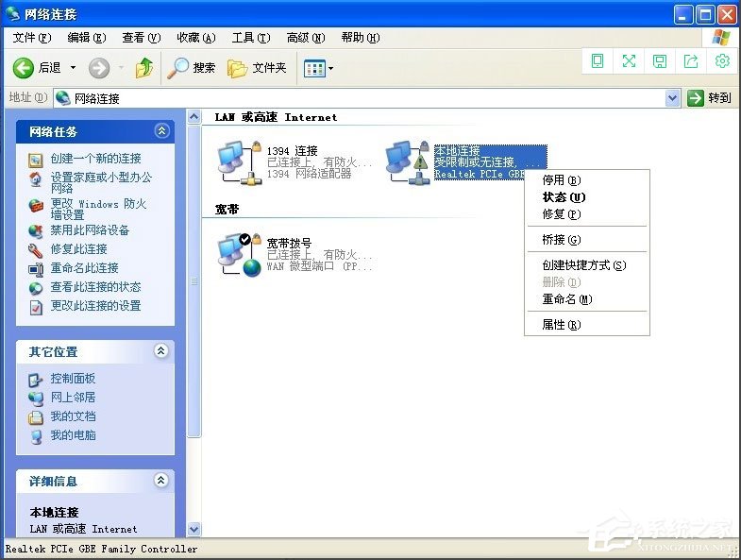
Task: Click the green share export icon
Action: (x=691, y=61)
